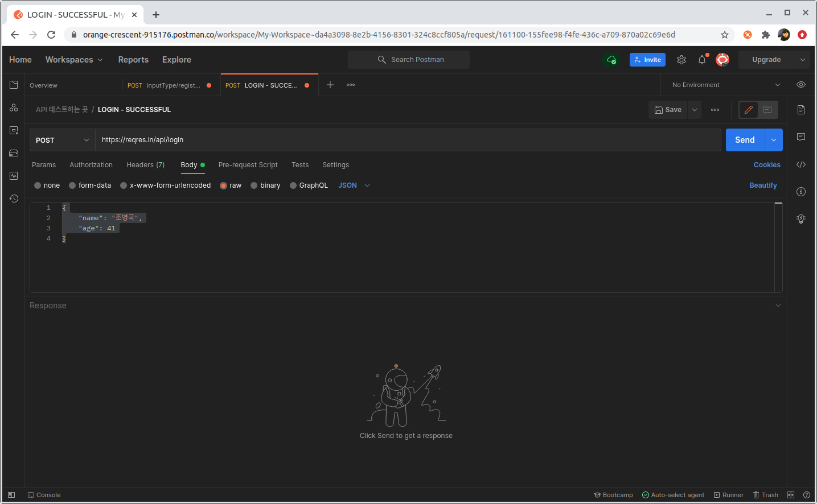Screen dimensions: 817x504
Task: Open the APIs sidebar icon
Action: point(14,108)
